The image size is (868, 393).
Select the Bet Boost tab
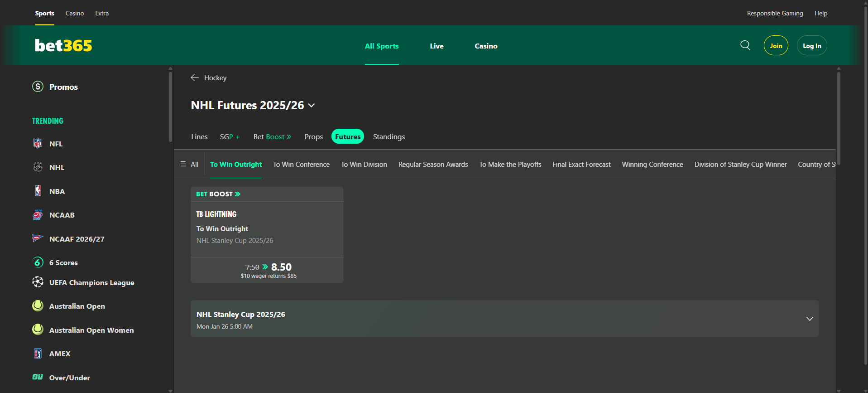click(272, 136)
